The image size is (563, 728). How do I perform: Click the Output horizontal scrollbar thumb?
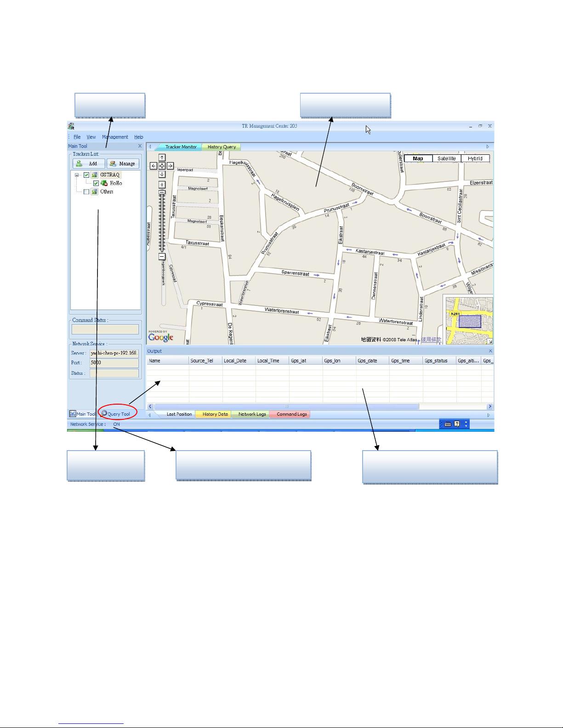pos(286,406)
